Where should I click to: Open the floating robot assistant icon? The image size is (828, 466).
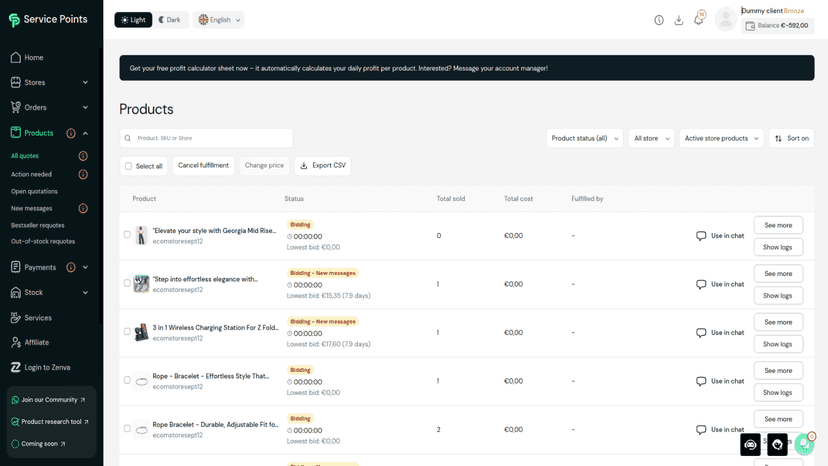coord(750,445)
